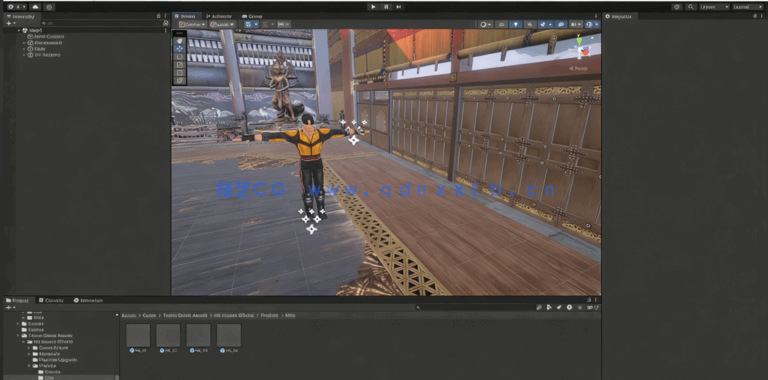768x380 pixels.
Task: Click the Pause button in top toolbar
Action: tap(386, 7)
